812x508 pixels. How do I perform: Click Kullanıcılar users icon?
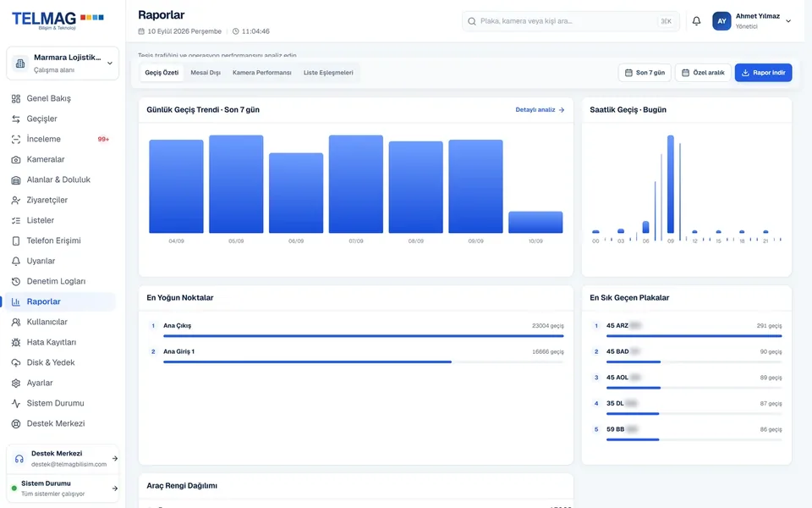[x=16, y=322]
